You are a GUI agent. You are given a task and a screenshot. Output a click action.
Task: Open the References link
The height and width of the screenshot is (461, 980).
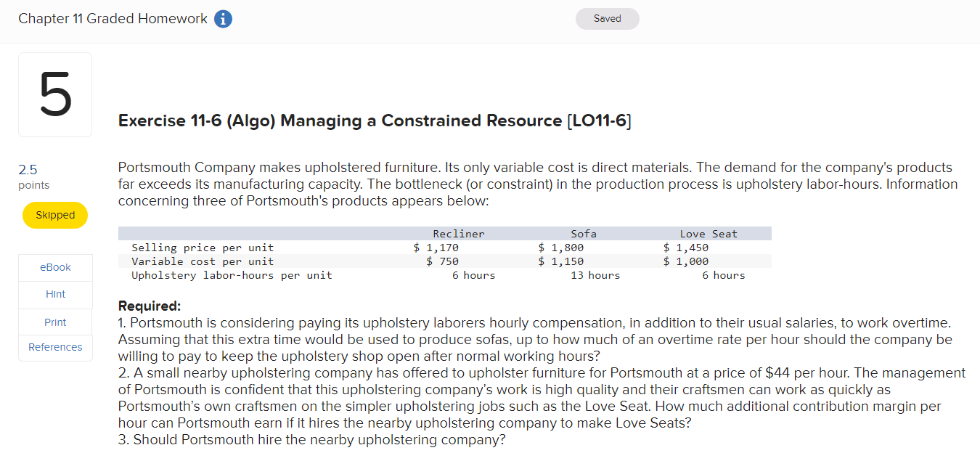tap(55, 347)
